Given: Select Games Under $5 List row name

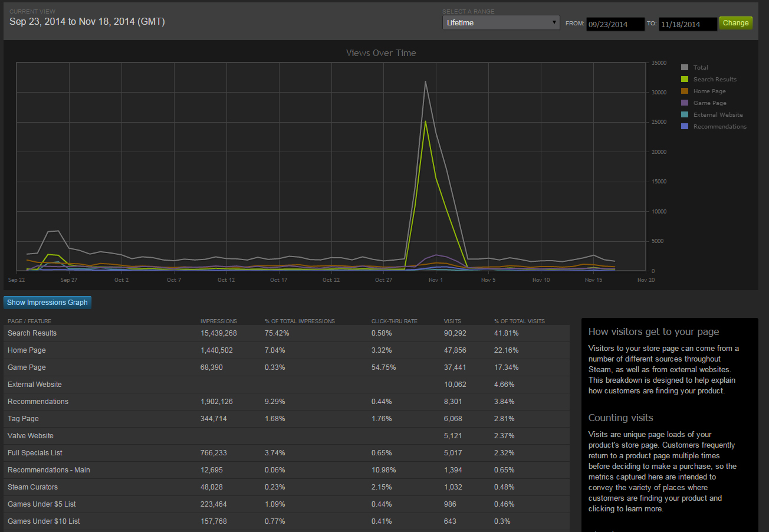Looking at the screenshot, I should (x=42, y=504).
